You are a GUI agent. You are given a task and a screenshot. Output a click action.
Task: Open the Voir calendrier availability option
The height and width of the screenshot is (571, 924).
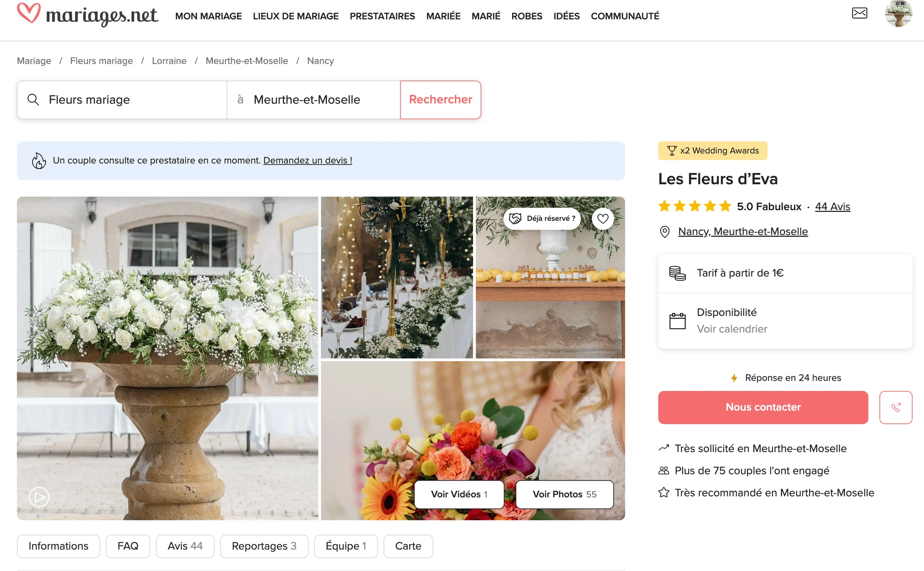(x=732, y=329)
